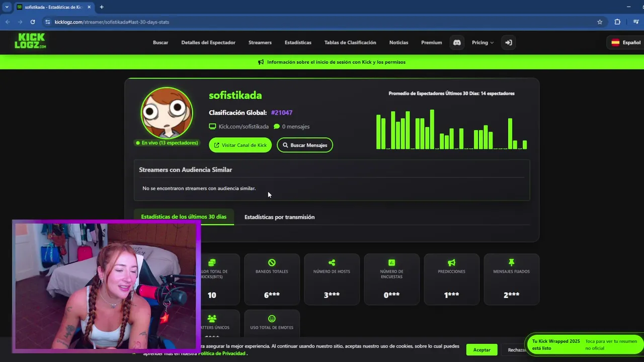644x362 pixels.
Task: Open Buscar in navigation
Action: pos(160,43)
